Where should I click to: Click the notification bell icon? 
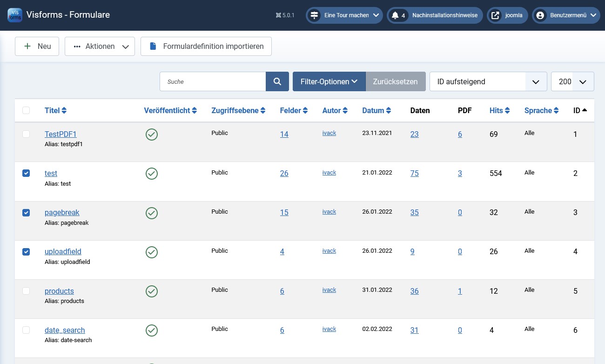coord(395,15)
